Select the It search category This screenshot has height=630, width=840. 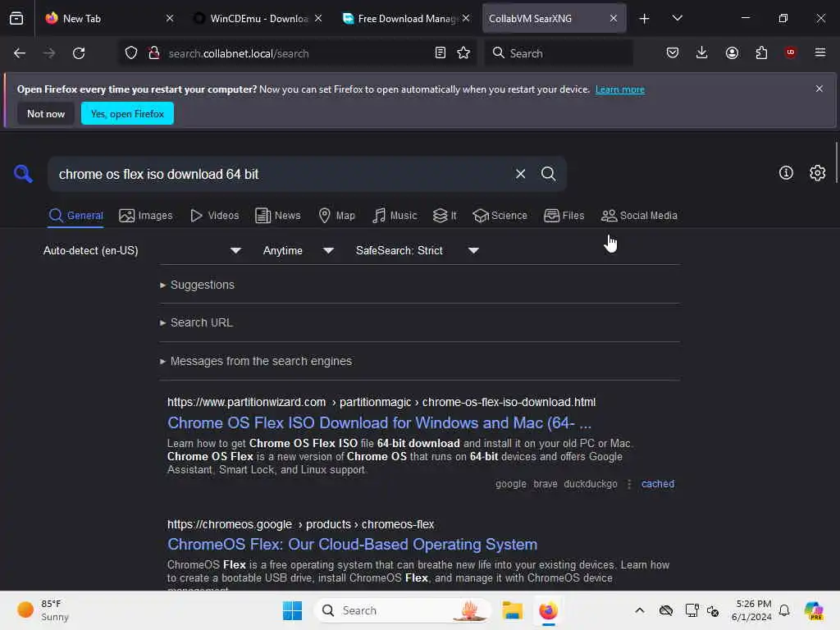445,216
